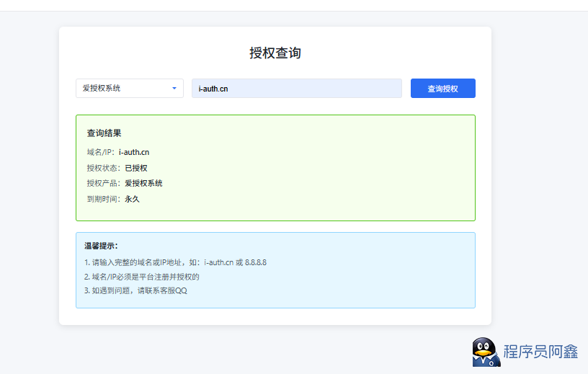Click the tip about contacting 客服QQ

(x=135, y=291)
